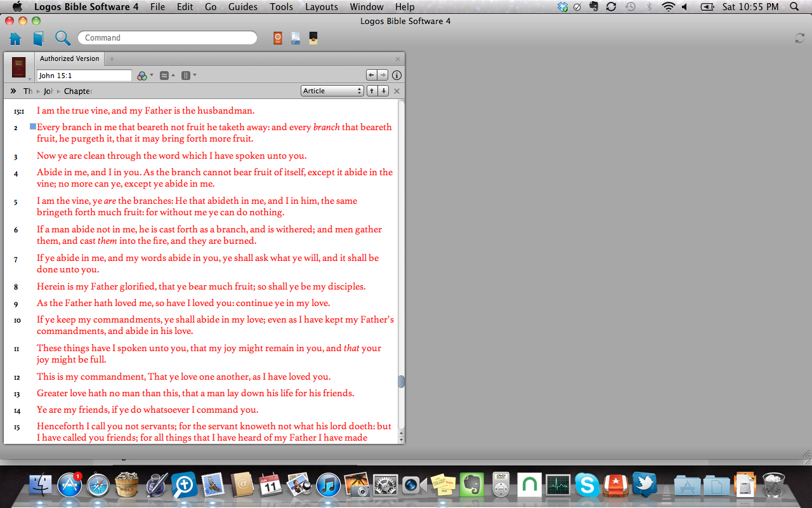Open the Layouts menu
812x508 pixels.
(x=322, y=7)
